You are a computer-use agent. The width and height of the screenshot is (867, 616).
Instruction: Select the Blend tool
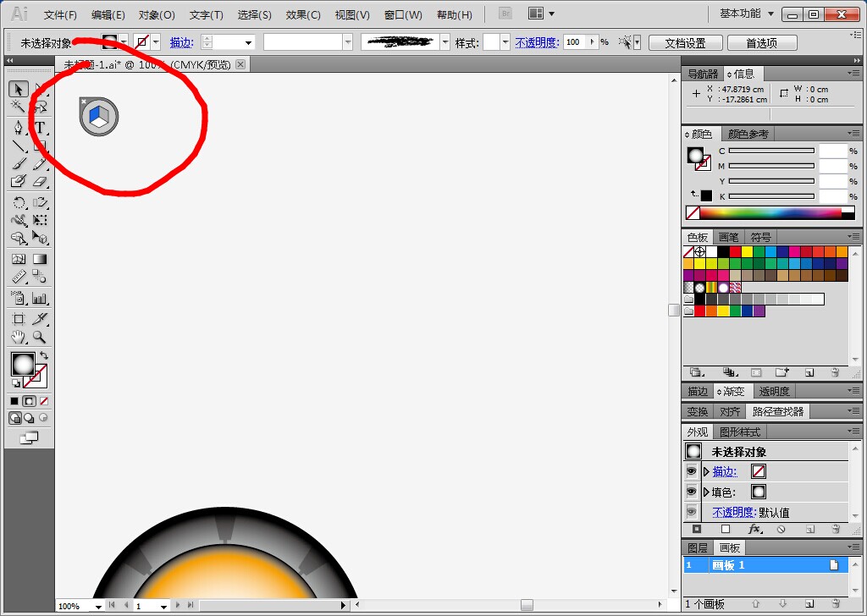(x=39, y=277)
